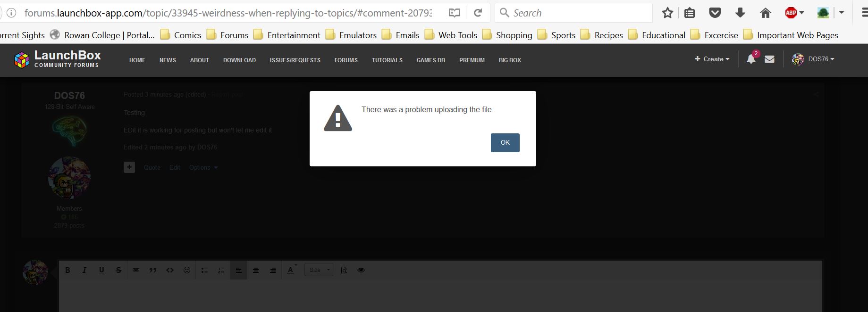Open the Emulators bookmarks folder
868x312 pixels.
[x=351, y=35]
